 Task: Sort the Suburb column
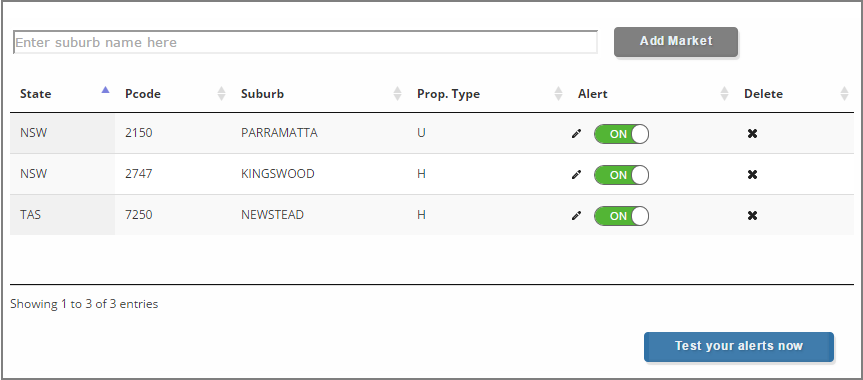click(x=397, y=94)
